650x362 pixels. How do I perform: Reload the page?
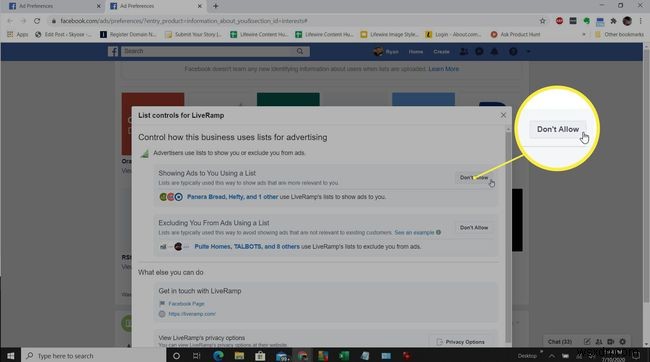[37, 21]
